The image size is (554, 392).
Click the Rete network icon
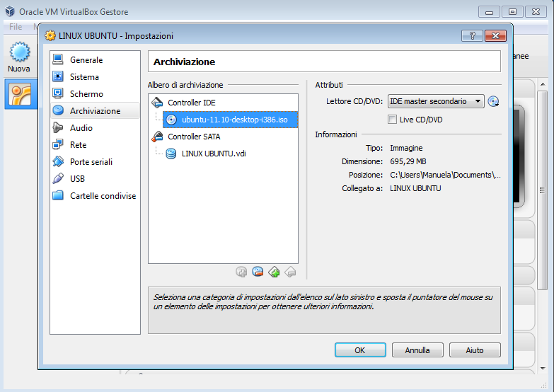click(58, 144)
